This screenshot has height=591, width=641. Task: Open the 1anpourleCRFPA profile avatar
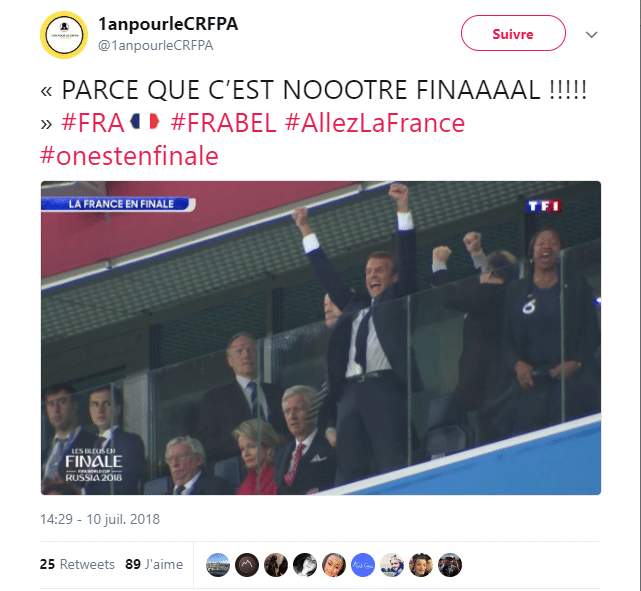click(64, 35)
